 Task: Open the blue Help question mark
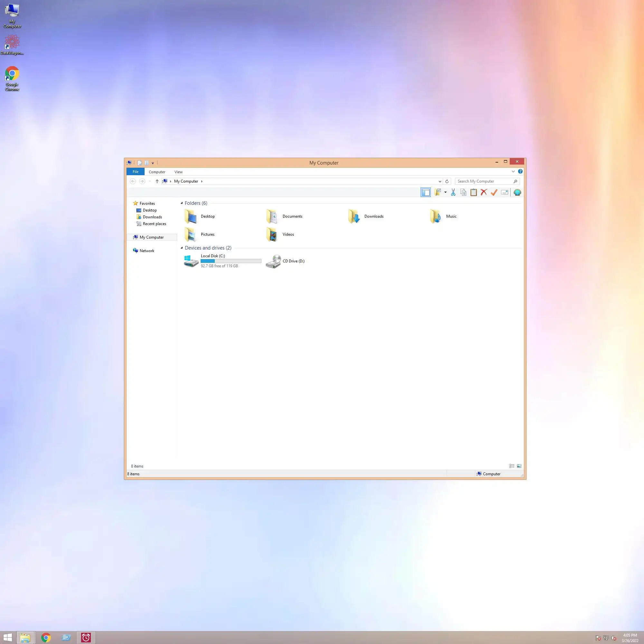[x=520, y=171]
